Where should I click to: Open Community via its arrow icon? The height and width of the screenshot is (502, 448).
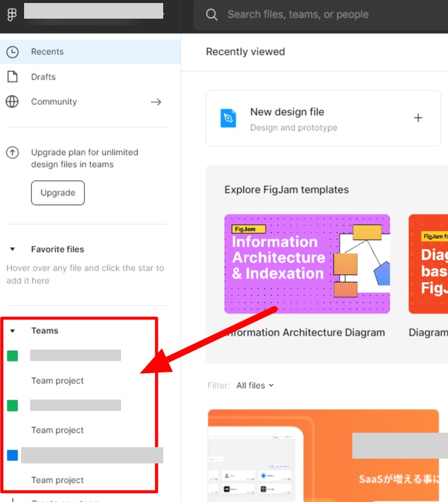pos(156,102)
